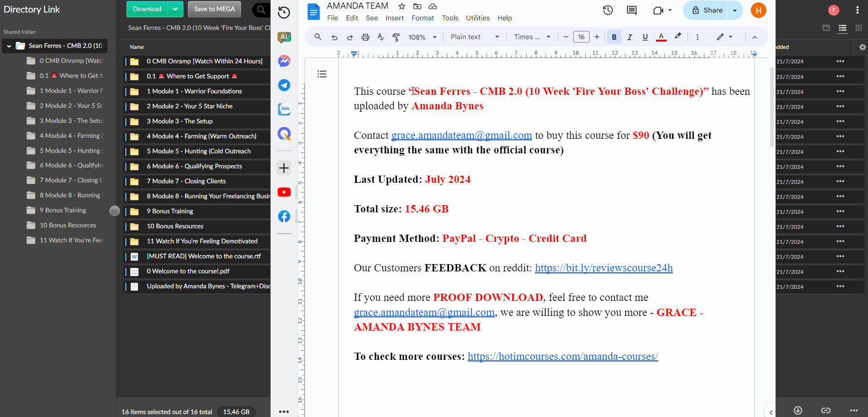Screen dimensions: 868x417
Task: Click first grace.amandateam@gmail.com link
Action: coord(461,135)
